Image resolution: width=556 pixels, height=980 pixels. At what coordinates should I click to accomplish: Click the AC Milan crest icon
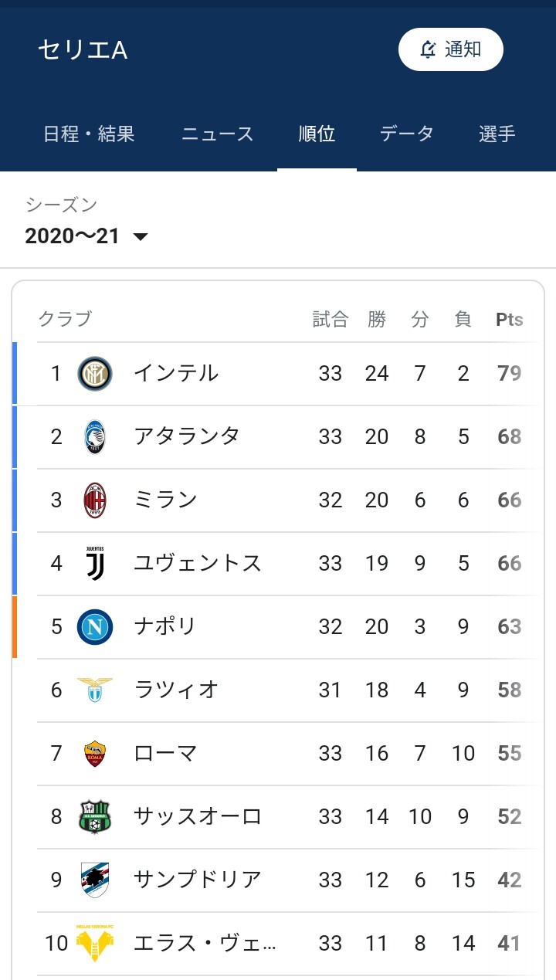pyautogui.click(x=95, y=500)
